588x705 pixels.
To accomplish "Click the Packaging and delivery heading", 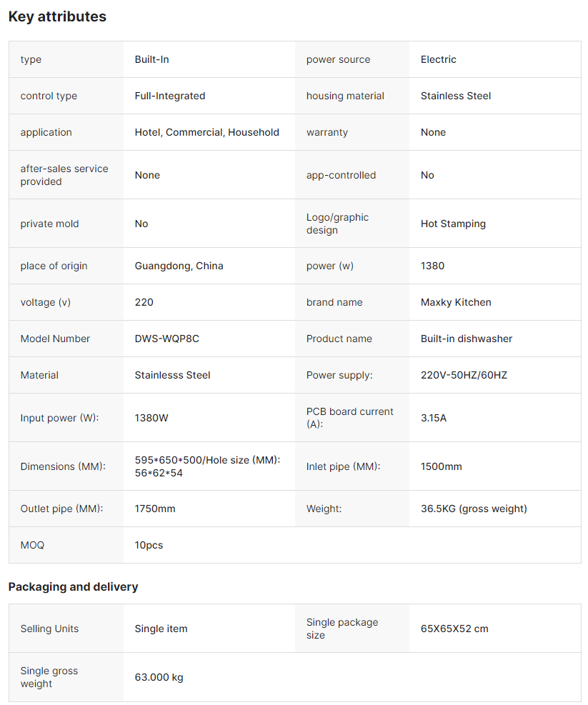I will [73, 586].
